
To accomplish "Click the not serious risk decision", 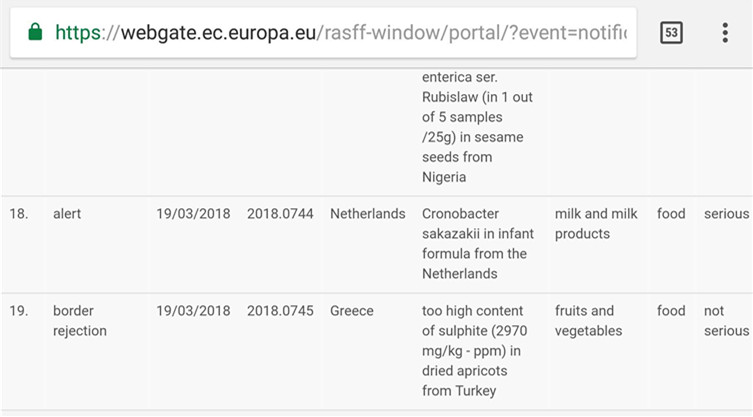I will point(726,321).
